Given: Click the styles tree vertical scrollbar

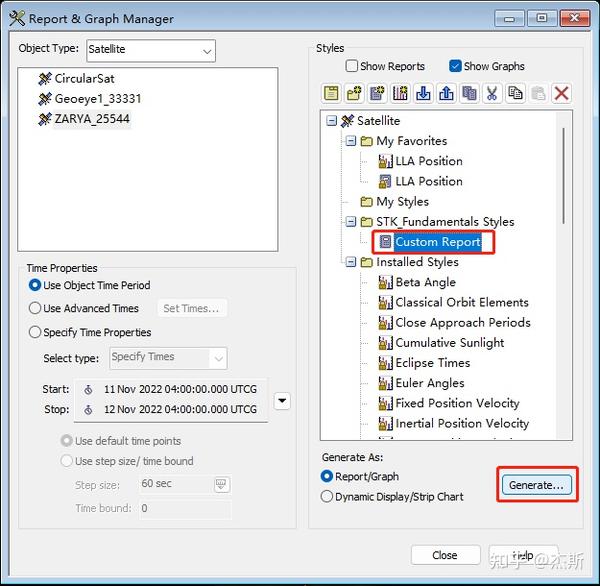Looking at the screenshot, I should [x=564, y=176].
